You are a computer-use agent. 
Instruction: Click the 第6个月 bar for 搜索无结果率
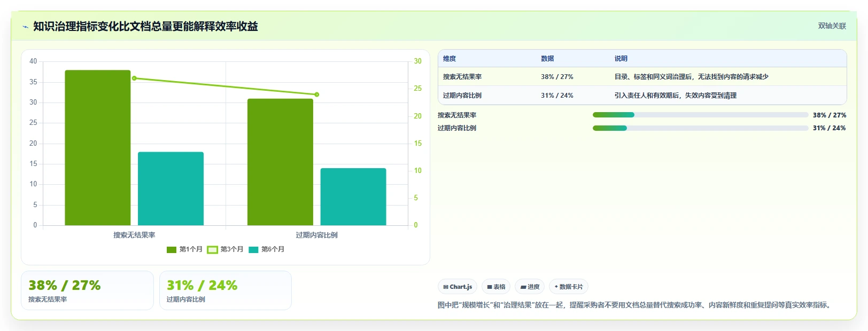pyautogui.click(x=170, y=188)
